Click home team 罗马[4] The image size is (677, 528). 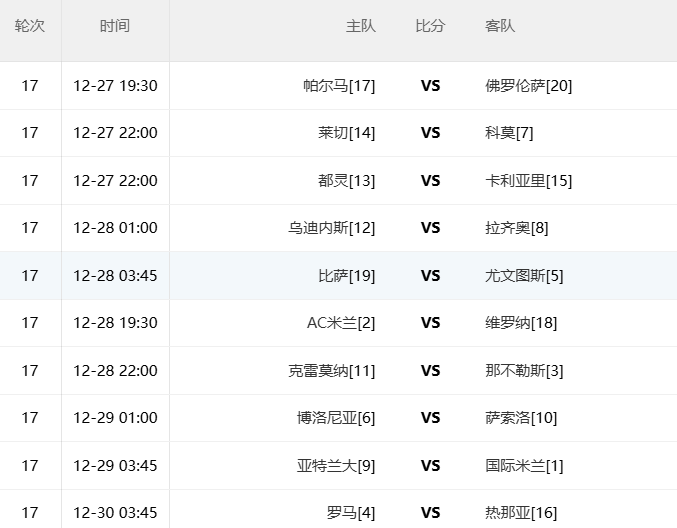351,513
